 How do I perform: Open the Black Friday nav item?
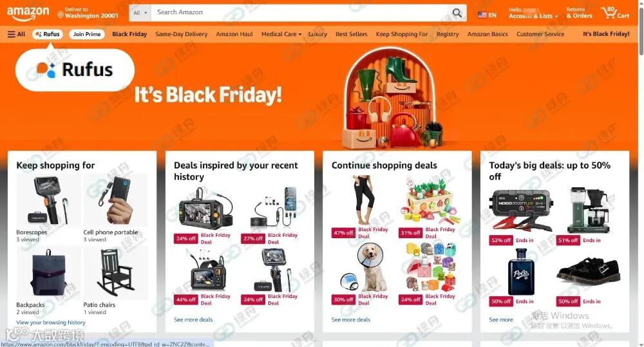(x=129, y=34)
